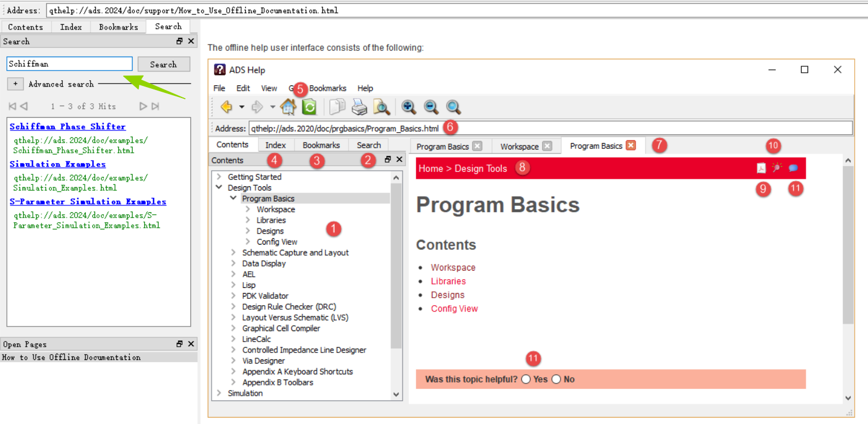Go to Home page via house icon
Image resolution: width=868 pixels, height=424 pixels.
[x=288, y=107]
